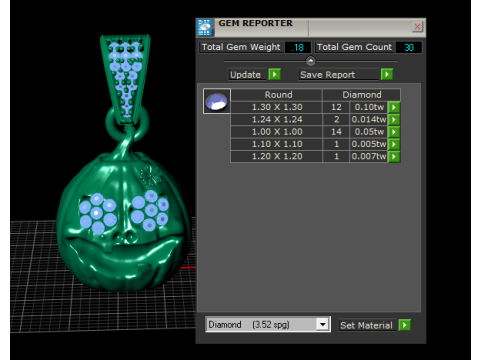480x360 pixels.
Task: Click the 0.014tw weight cell
Action: click(x=369, y=119)
